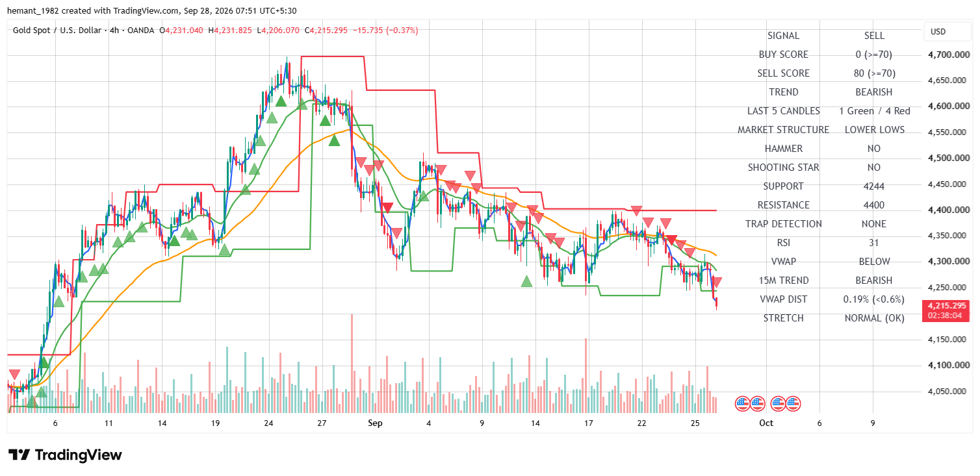The width and height of the screenshot is (980, 476).
Task: Click the 22 date label on the time axis
Action: [642, 423]
